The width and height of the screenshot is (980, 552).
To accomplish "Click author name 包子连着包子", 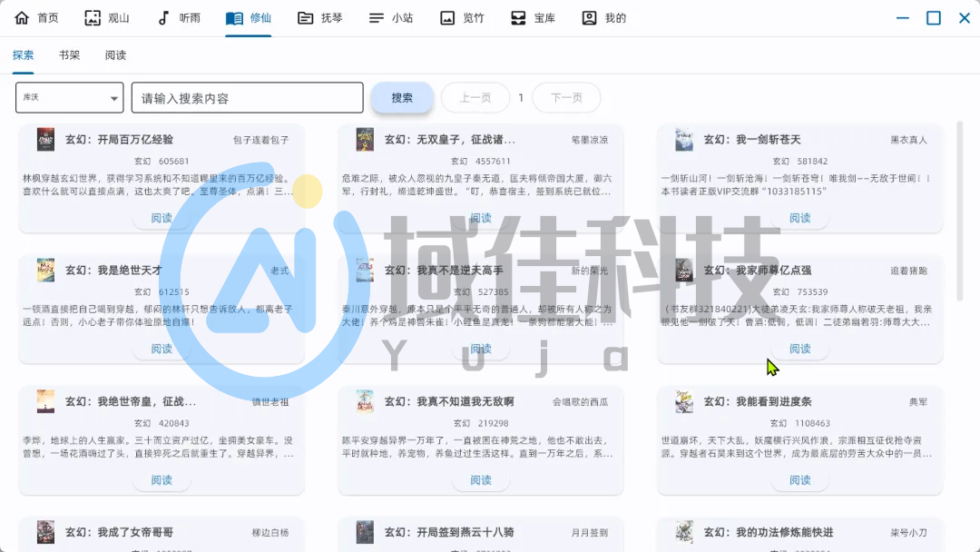I will tap(261, 140).
